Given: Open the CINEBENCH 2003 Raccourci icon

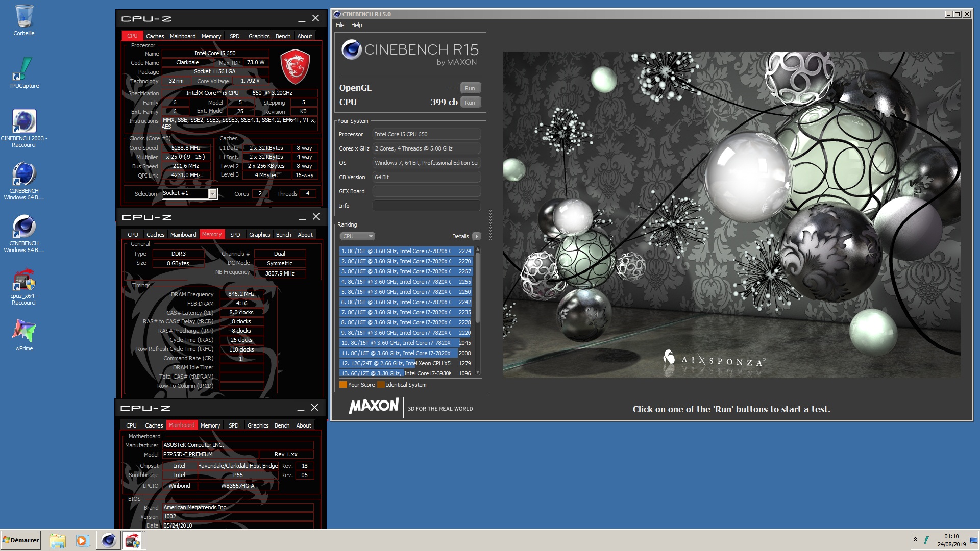Looking at the screenshot, I should click(24, 129).
